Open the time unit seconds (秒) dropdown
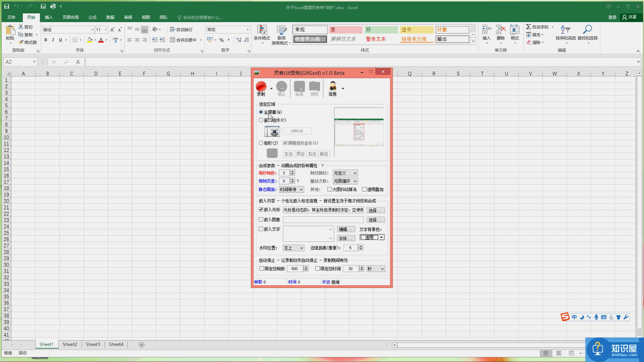This screenshot has width=644, height=362. [376, 269]
